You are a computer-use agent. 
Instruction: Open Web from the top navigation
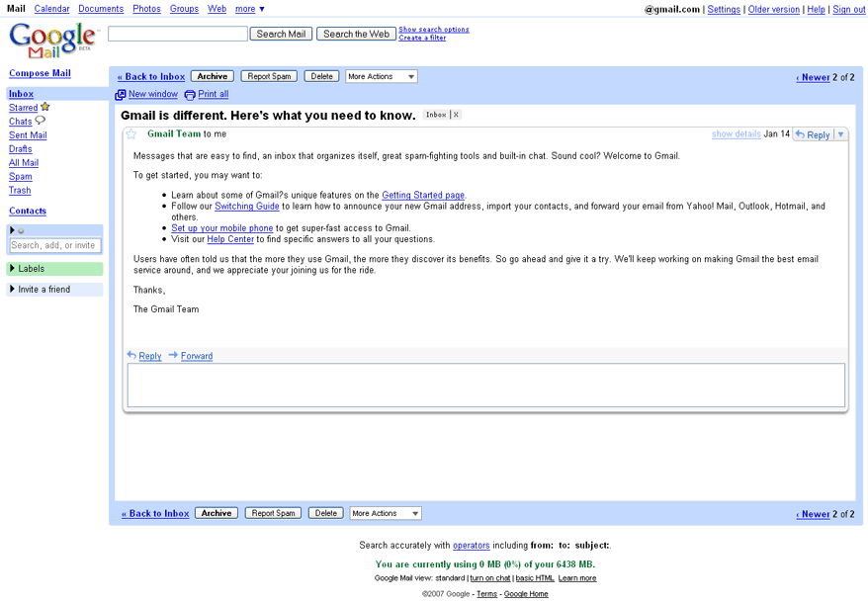pos(217,9)
